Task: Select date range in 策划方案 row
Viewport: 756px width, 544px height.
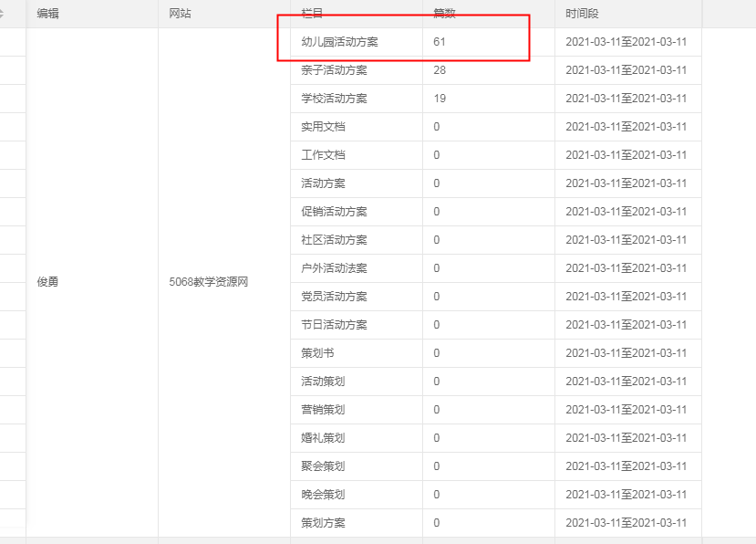Action: pos(626,523)
